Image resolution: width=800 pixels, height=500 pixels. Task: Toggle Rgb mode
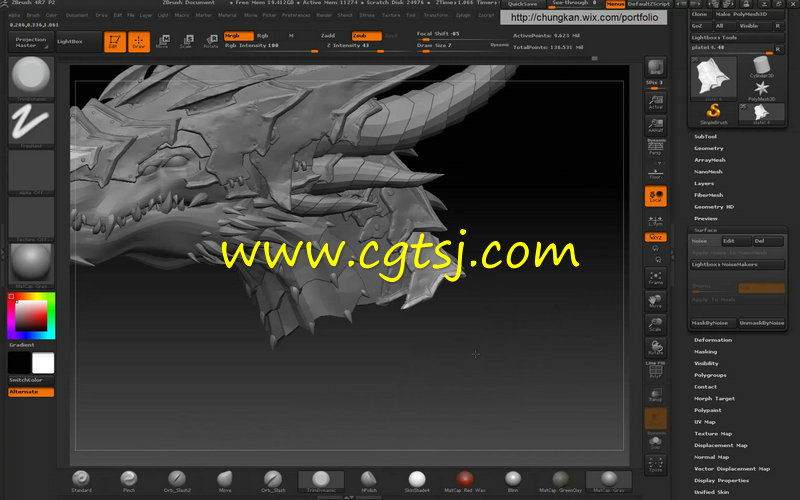tap(263, 36)
